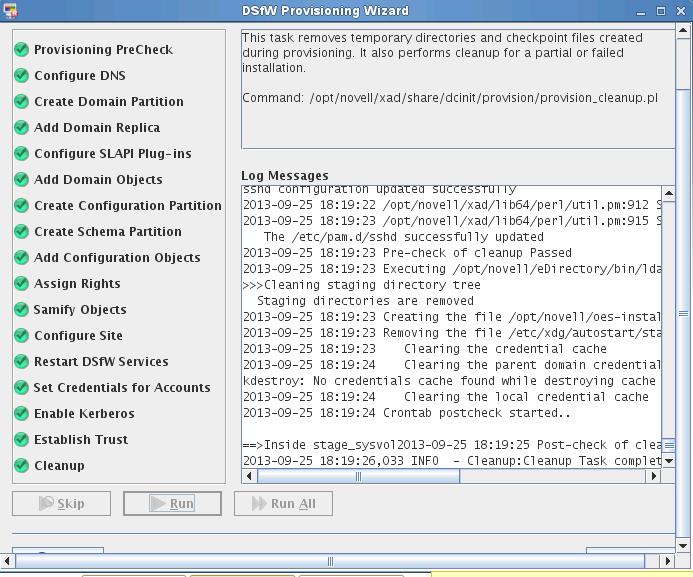Click the green check icon beside Set Credentials for Accounts
The height and width of the screenshot is (577, 693).
21,387
